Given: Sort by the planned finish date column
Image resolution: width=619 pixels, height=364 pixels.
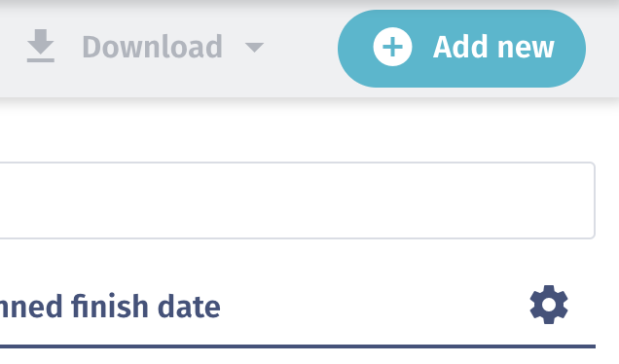Looking at the screenshot, I should point(110,307).
